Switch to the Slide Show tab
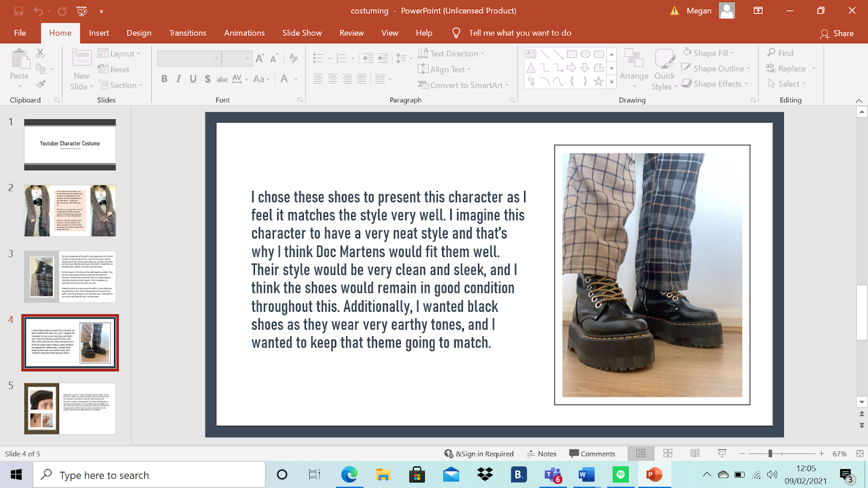 click(302, 33)
